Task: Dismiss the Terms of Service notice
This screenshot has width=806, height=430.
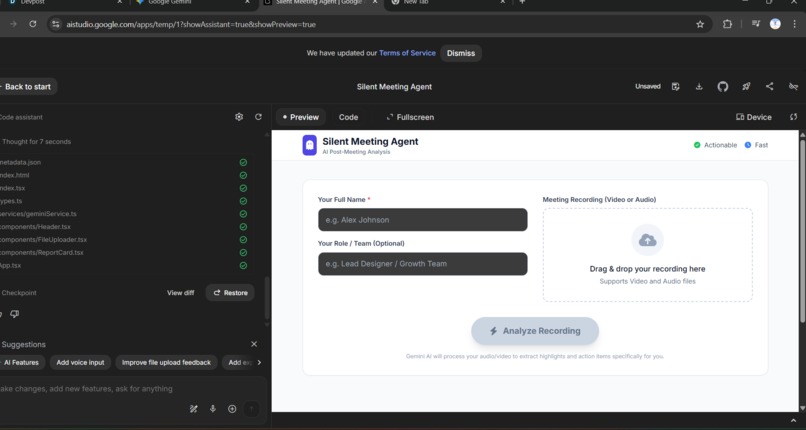Action: coord(461,53)
